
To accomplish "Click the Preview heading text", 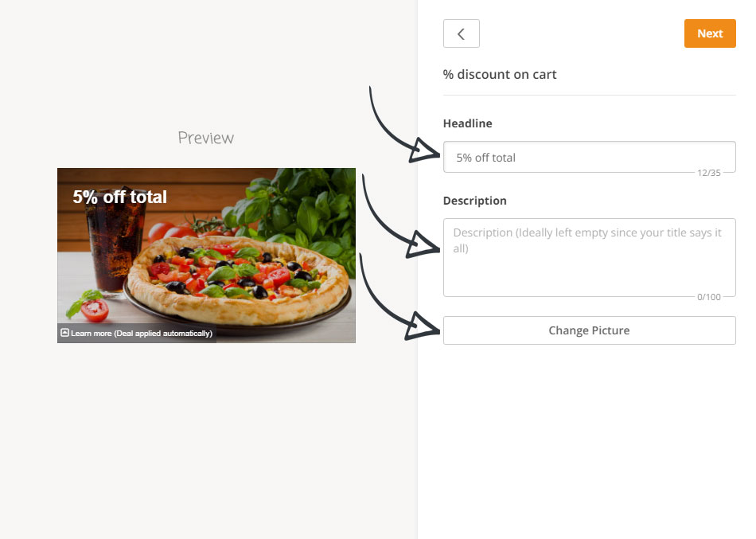I will point(206,138).
